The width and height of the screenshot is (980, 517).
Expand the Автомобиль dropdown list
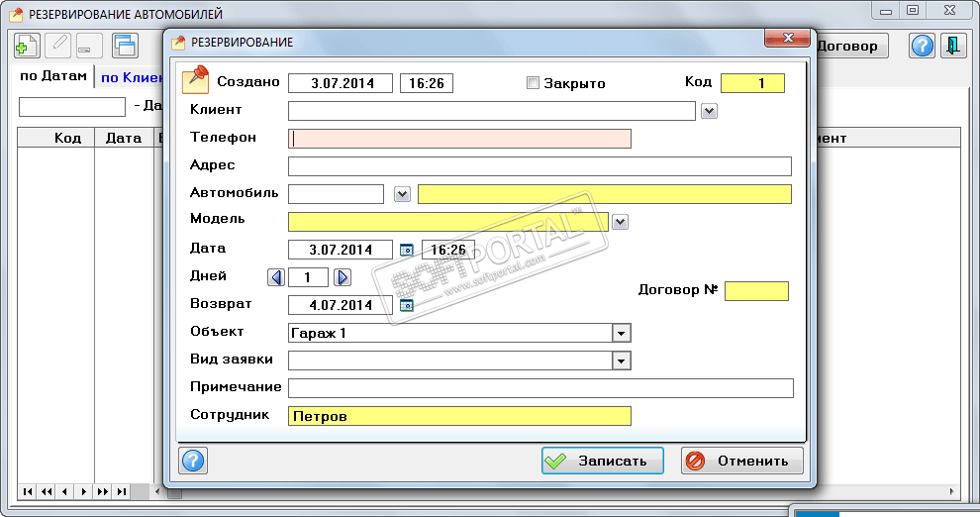click(x=402, y=194)
